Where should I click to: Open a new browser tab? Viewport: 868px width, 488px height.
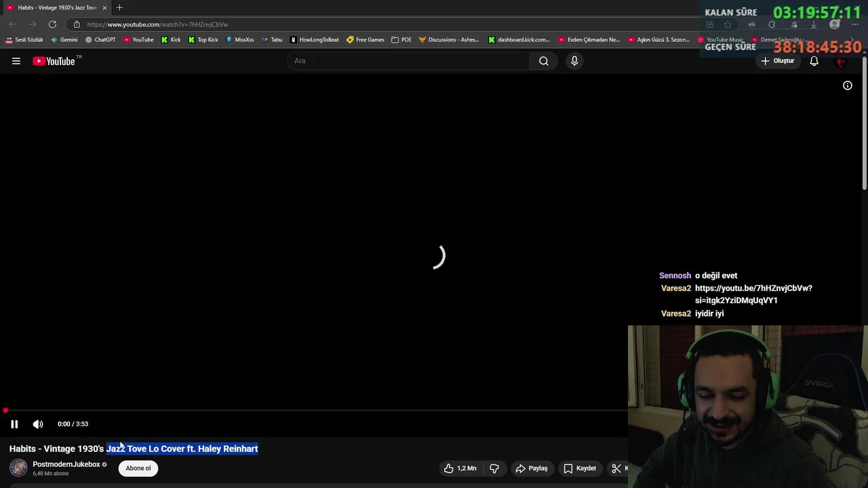tap(119, 7)
